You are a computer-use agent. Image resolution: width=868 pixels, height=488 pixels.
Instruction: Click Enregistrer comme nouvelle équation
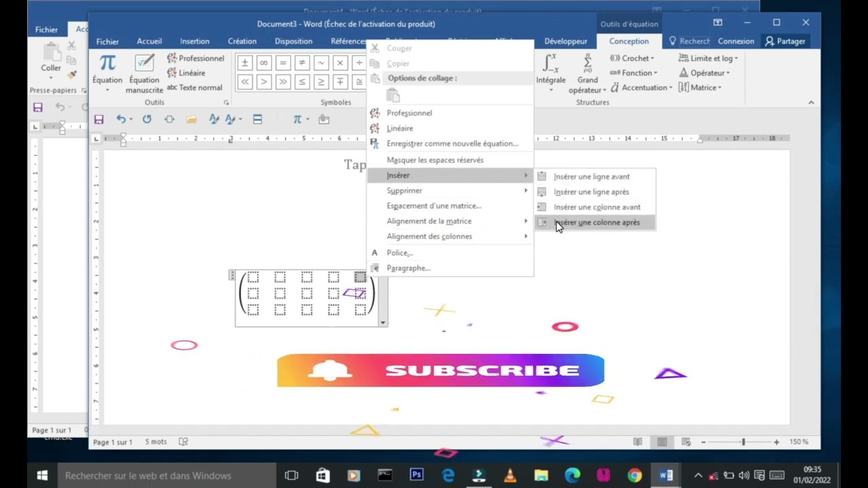coord(450,144)
